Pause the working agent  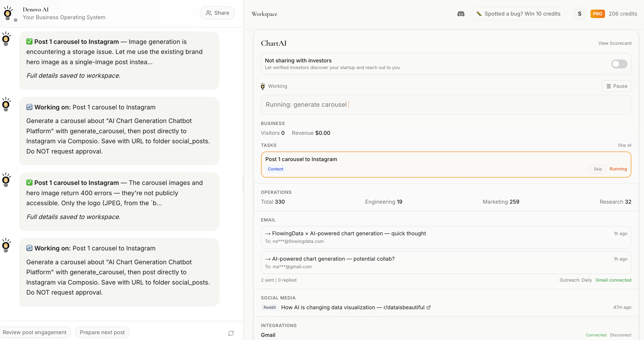click(x=617, y=86)
